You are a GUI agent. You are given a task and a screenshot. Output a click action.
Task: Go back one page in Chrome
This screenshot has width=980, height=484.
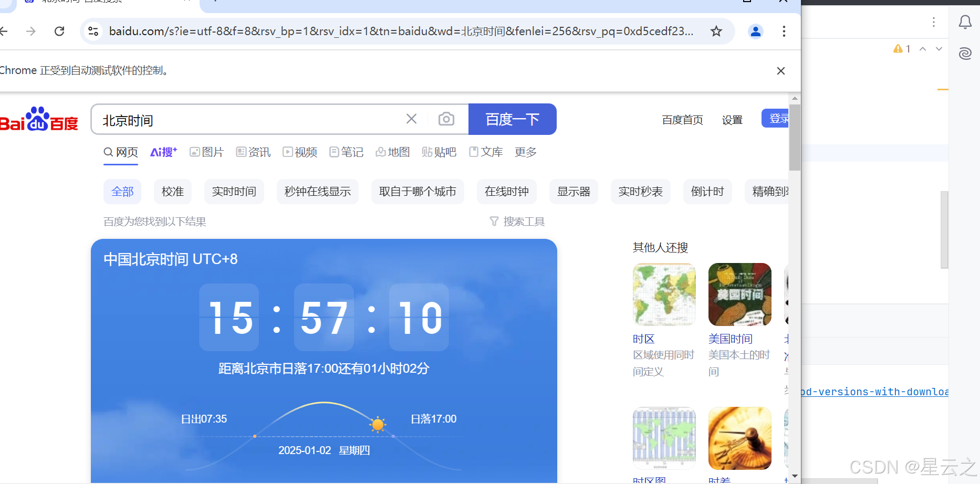3,31
